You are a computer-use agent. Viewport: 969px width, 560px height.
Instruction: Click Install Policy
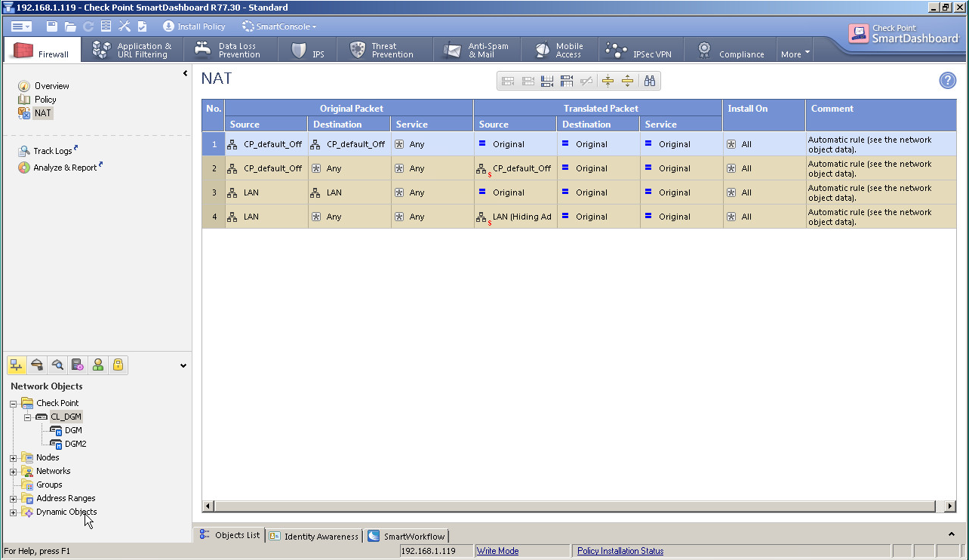pos(194,26)
